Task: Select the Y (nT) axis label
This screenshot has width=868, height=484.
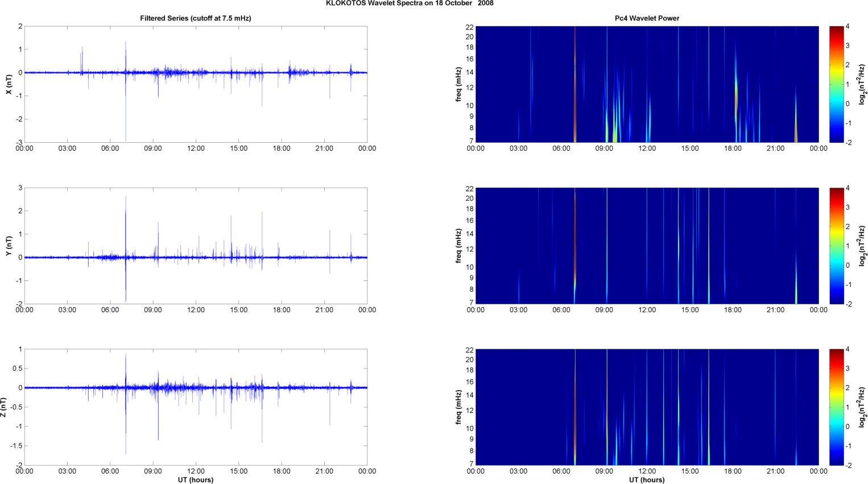Action: pos(9,246)
